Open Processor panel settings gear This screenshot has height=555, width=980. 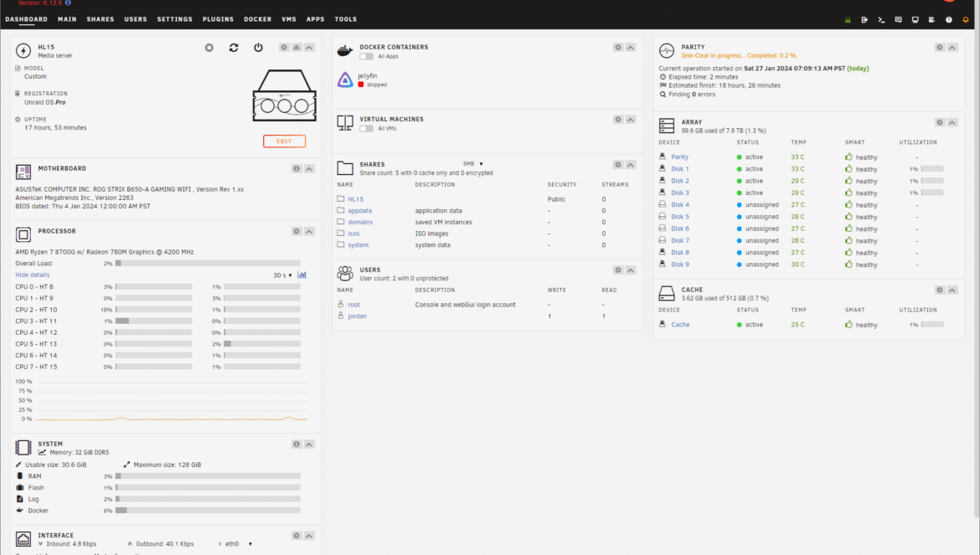[297, 232]
